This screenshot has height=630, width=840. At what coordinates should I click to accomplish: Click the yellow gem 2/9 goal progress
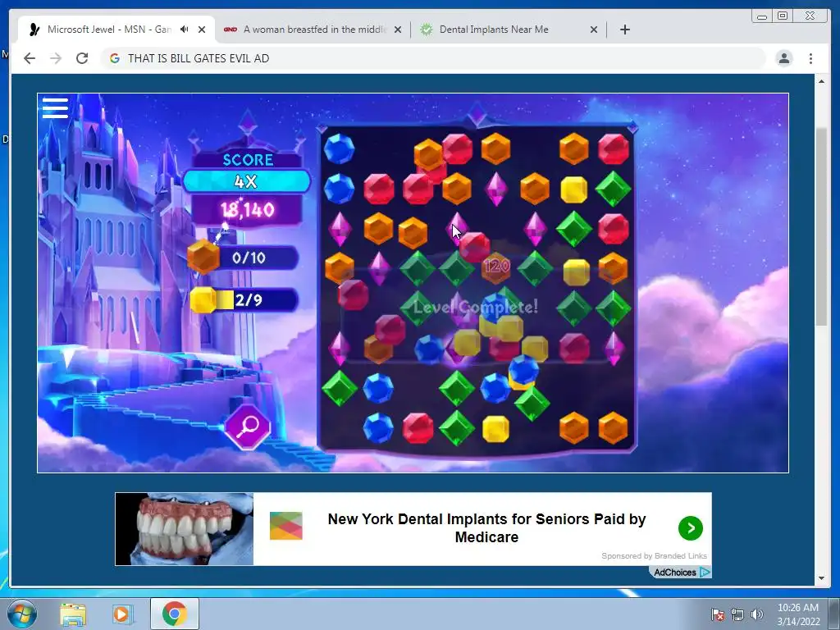(x=244, y=299)
